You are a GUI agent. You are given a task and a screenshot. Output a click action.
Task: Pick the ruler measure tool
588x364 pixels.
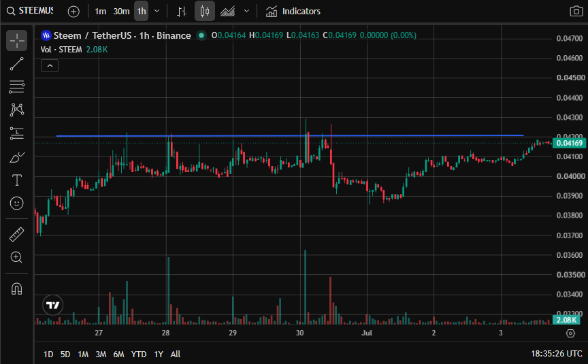pyautogui.click(x=16, y=234)
